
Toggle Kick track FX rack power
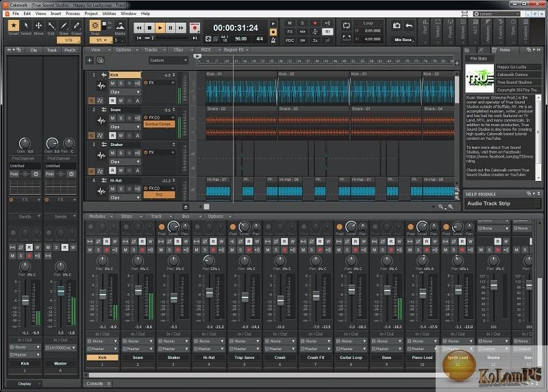pos(146,83)
